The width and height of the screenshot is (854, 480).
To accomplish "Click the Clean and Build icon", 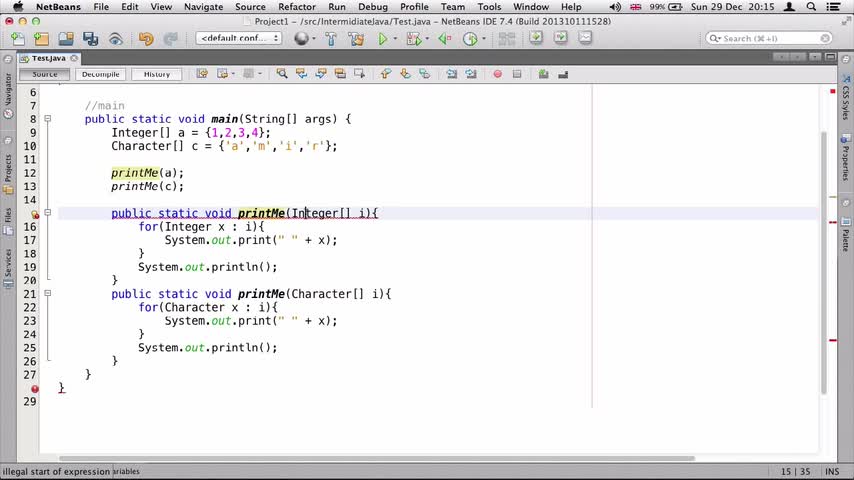I will pyautogui.click(x=356, y=39).
